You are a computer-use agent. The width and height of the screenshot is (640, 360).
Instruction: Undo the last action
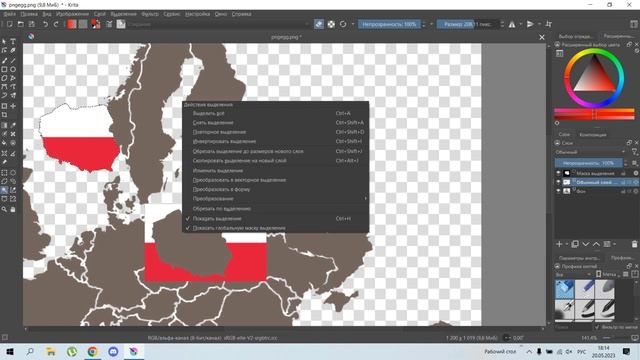pyautogui.click(x=45, y=24)
